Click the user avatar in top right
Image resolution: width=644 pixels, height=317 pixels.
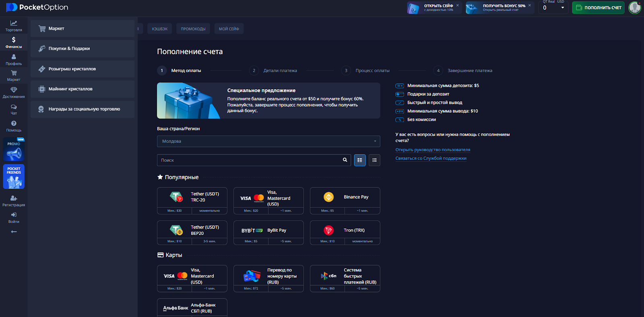pos(635,8)
